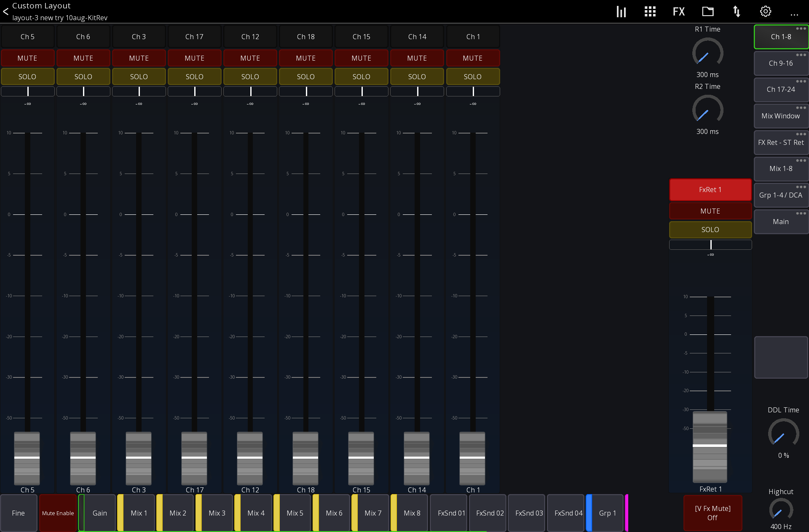Click the R1 Time knob
Image resolution: width=809 pixels, height=532 pixels.
point(707,53)
